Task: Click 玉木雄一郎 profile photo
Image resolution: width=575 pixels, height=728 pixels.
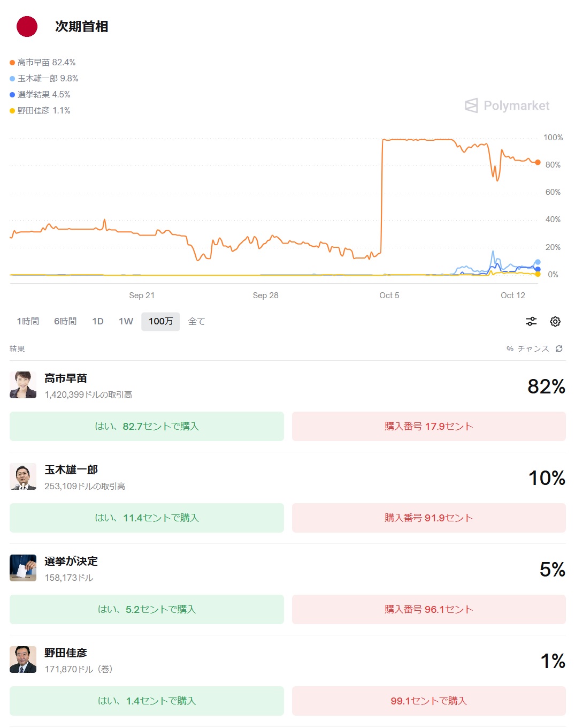Action: point(23,476)
